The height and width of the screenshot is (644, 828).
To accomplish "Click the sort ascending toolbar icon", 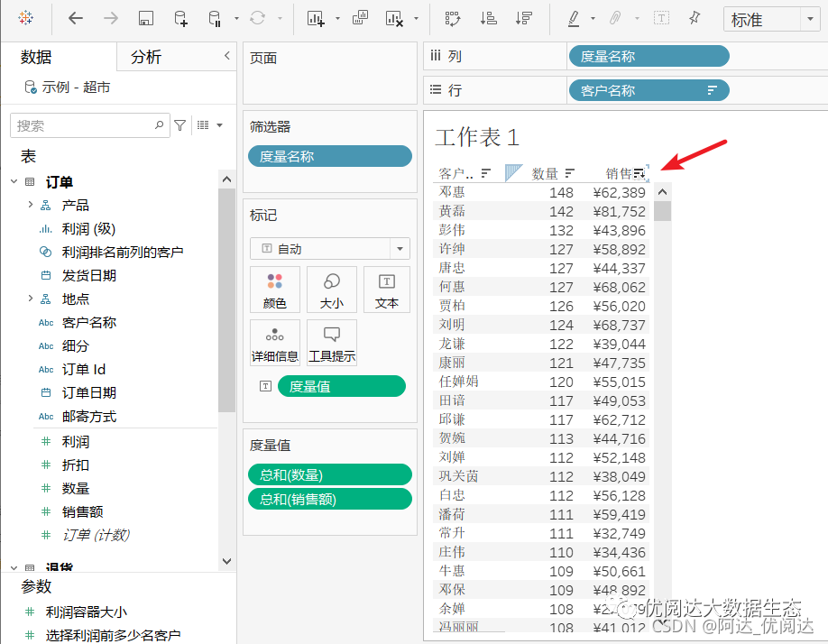I will (x=489, y=18).
